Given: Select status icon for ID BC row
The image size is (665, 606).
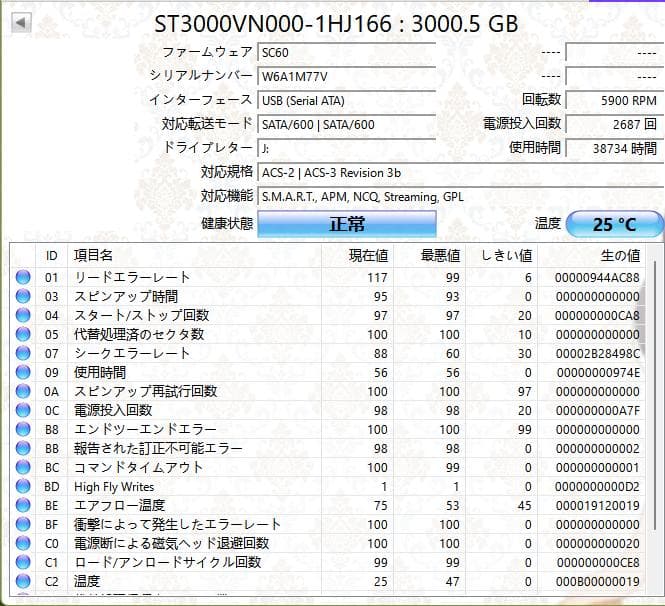Looking at the screenshot, I should (x=23, y=467).
